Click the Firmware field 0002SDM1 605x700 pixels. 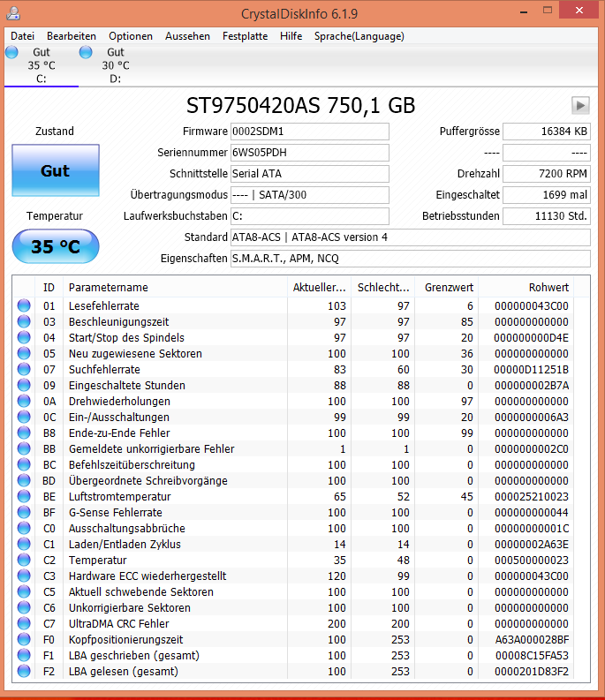click(x=310, y=132)
